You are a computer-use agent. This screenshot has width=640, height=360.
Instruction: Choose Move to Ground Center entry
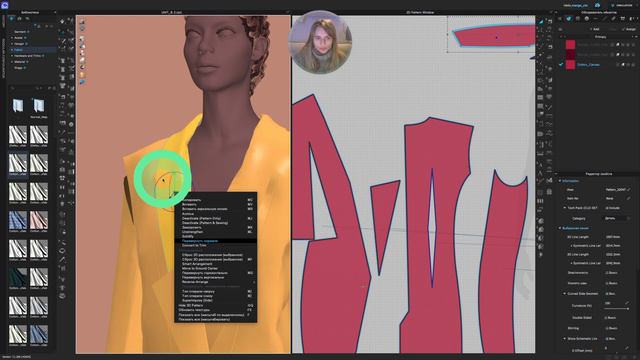click(200, 269)
